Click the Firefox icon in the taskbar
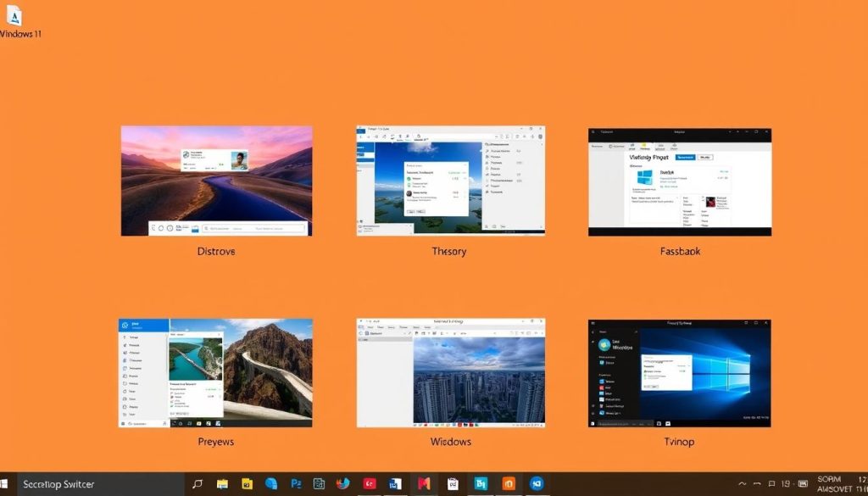 [343, 484]
